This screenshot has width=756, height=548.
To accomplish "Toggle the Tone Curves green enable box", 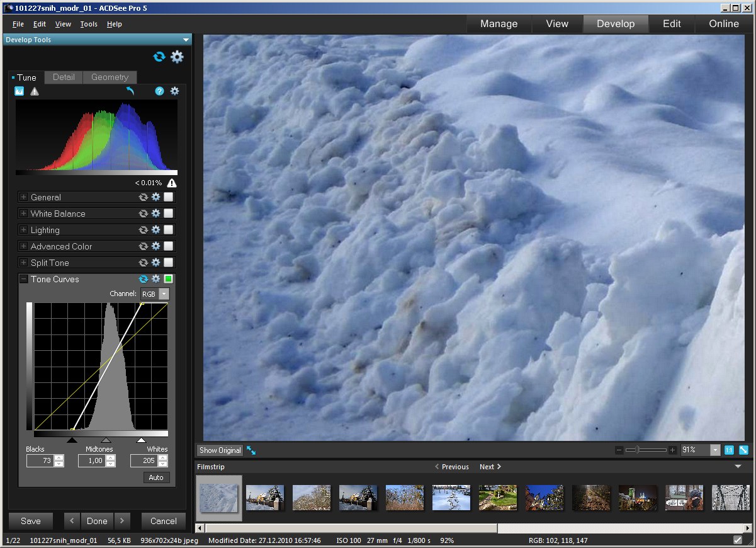I will tap(168, 279).
